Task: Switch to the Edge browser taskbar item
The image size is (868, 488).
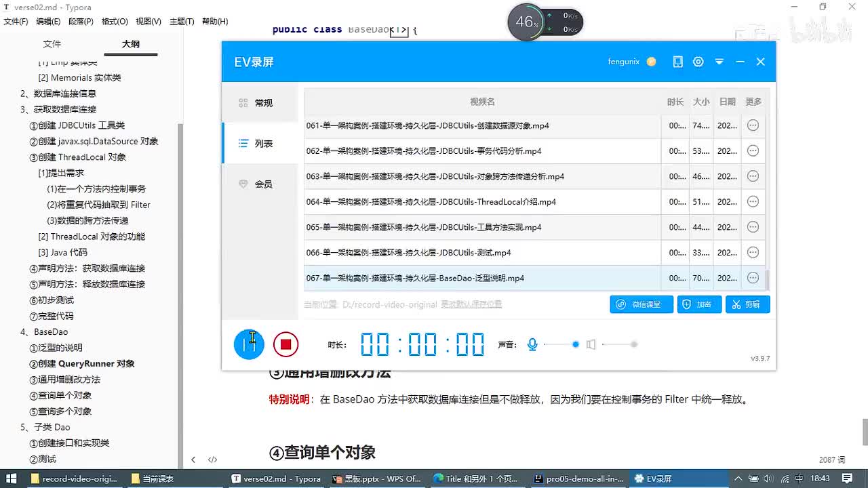Action: (476, 479)
